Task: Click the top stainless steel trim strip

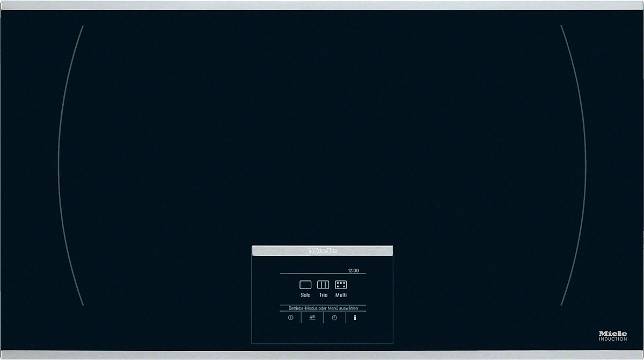Action: [322, 5]
